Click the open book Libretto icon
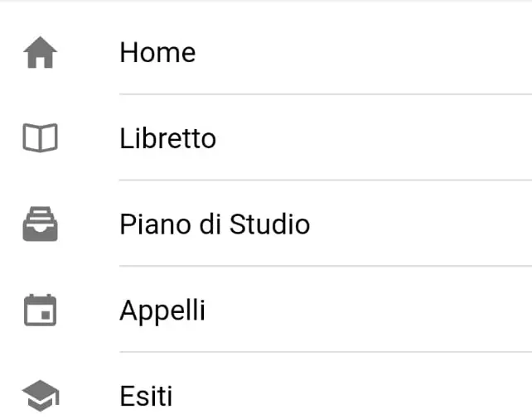The height and width of the screenshot is (419, 532). (x=40, y=137)
